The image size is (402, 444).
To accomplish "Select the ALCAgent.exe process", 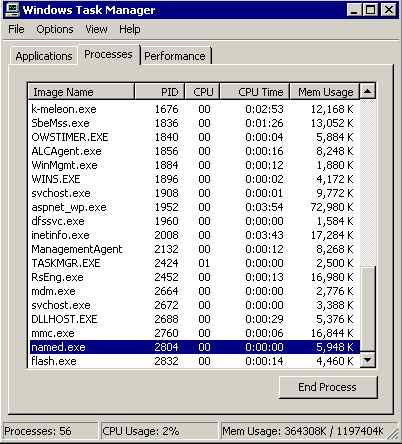I will 194,151.
